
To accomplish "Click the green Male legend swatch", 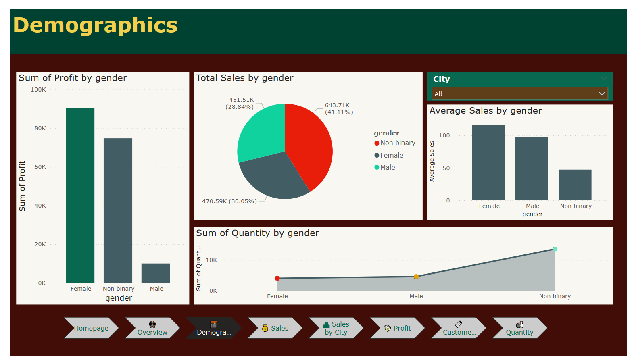I will pos(377,167).
